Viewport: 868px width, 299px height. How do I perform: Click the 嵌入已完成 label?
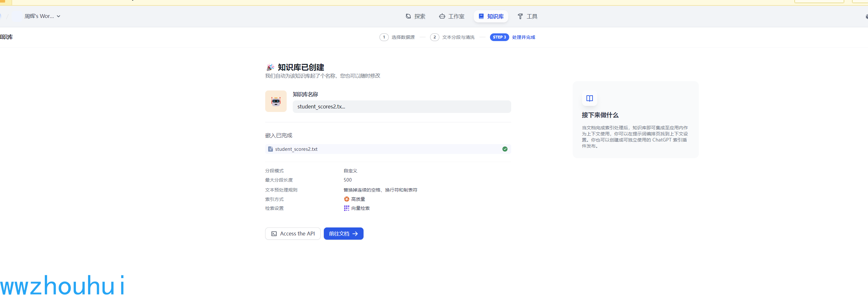click(x=279, y=135)
